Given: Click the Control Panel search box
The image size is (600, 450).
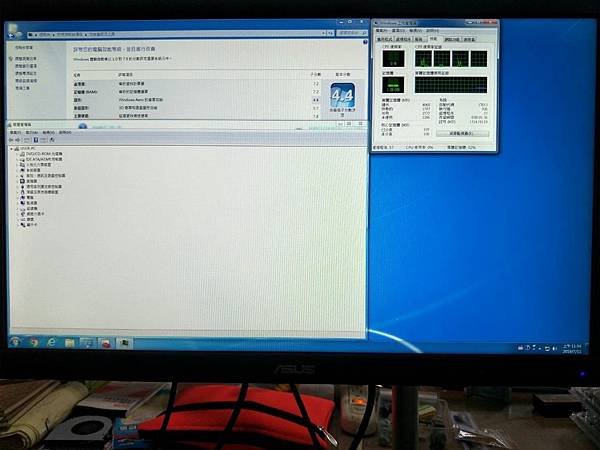Looking at the screenshot, I should click(352, 34).
